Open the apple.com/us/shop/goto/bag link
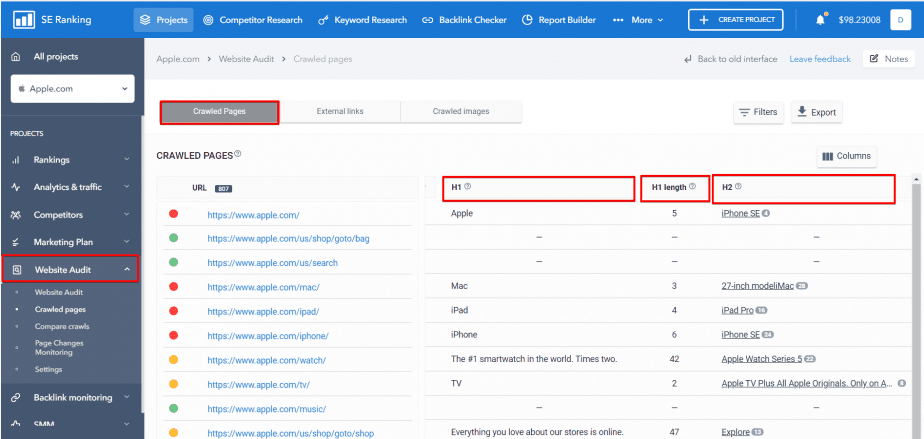The height and width of the screenshot is (439, 924). click(289, 239)
